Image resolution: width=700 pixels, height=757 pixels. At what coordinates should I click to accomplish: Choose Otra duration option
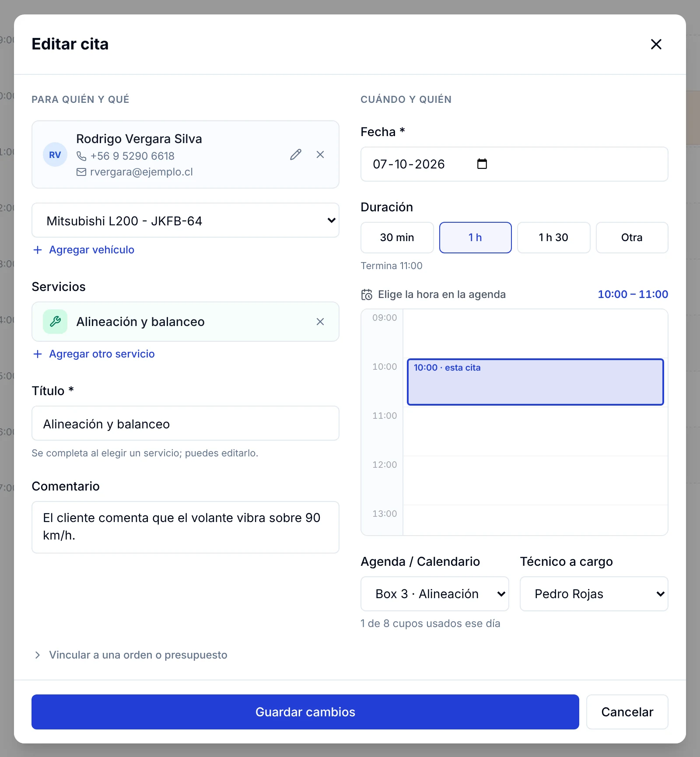click(x=632, y=238)
